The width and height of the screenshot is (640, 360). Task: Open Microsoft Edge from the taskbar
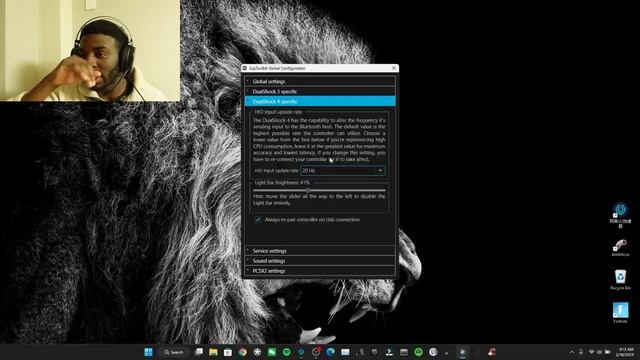pos(330,352)
